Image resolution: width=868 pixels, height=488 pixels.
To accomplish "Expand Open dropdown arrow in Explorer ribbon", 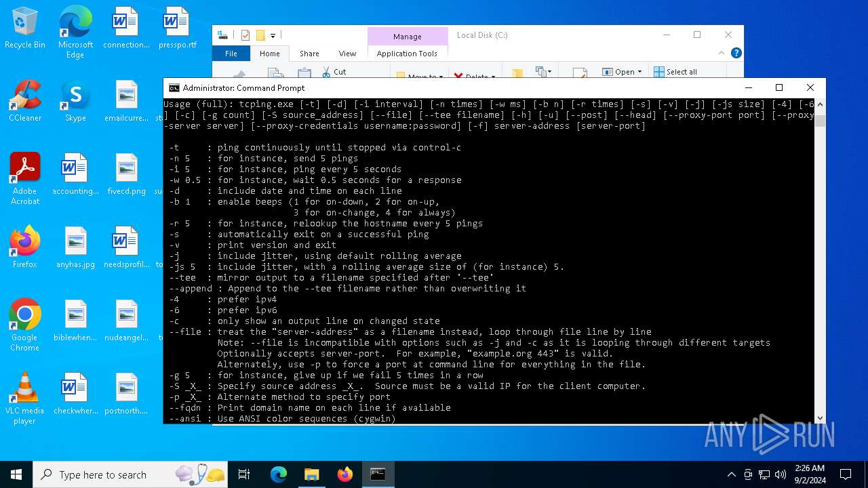I will click(x=639, y=72).
